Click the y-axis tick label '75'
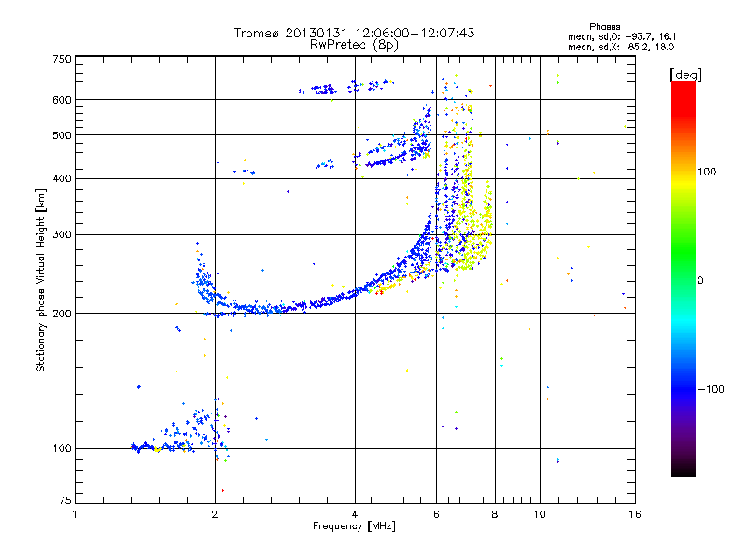Image resolution: width=747 pixels, height=560 pixels. coord(65,500)
